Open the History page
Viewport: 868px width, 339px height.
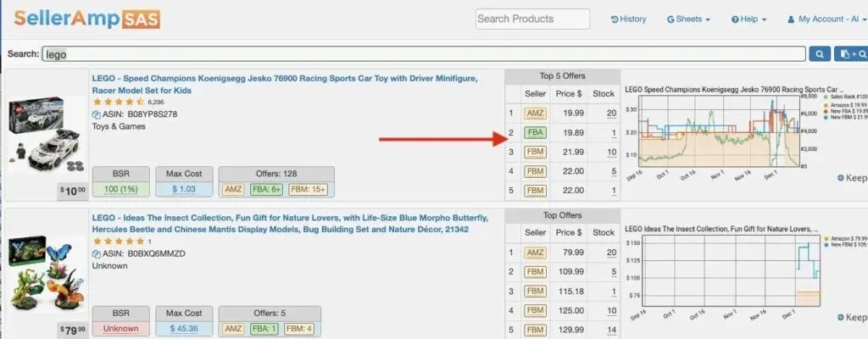(x=628, y=19)
